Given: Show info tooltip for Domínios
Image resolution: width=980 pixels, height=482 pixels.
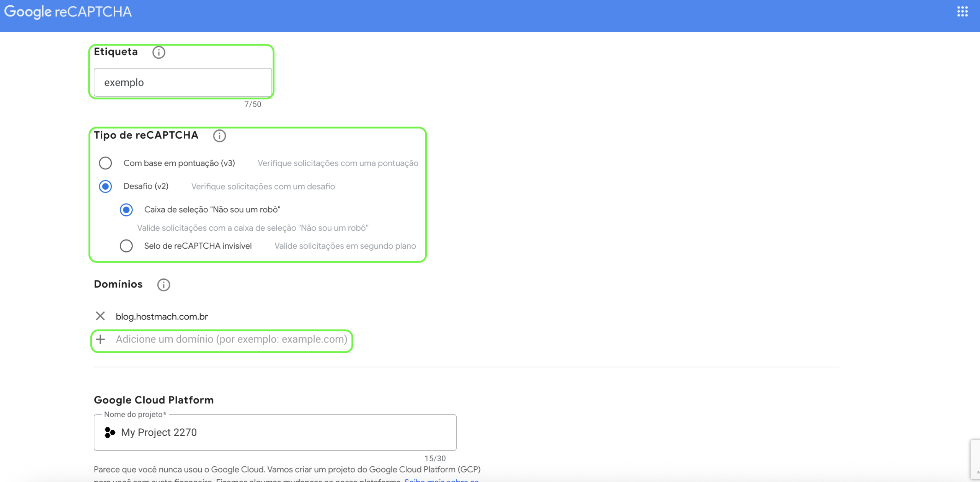Looking at the screenshot, I should [163, 285].
